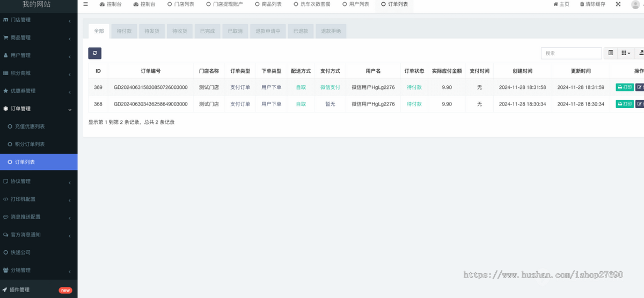Open the user avatar menu
The height and width of the screenshot is (298, 644).
click(x=635, y=4)
